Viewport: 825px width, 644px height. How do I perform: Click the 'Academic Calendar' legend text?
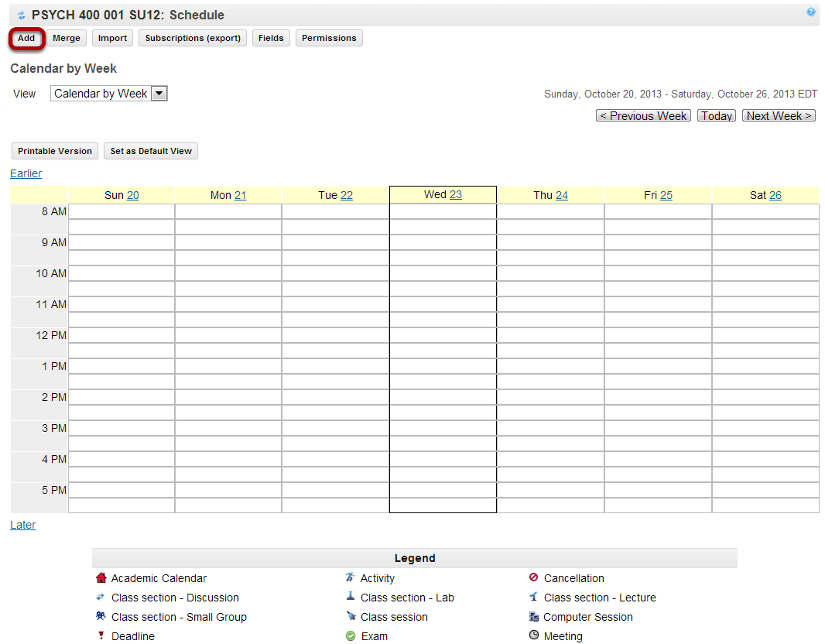tap(159, 578)
